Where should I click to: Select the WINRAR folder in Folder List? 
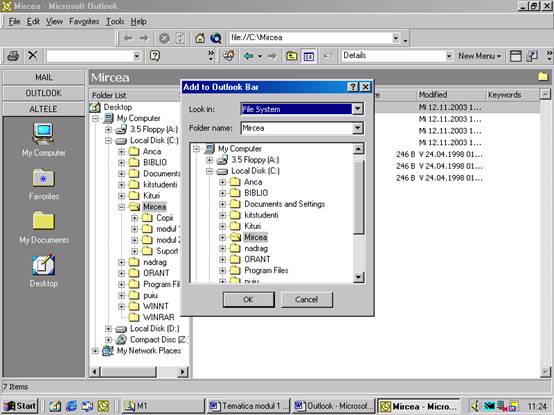pos(159,318)
